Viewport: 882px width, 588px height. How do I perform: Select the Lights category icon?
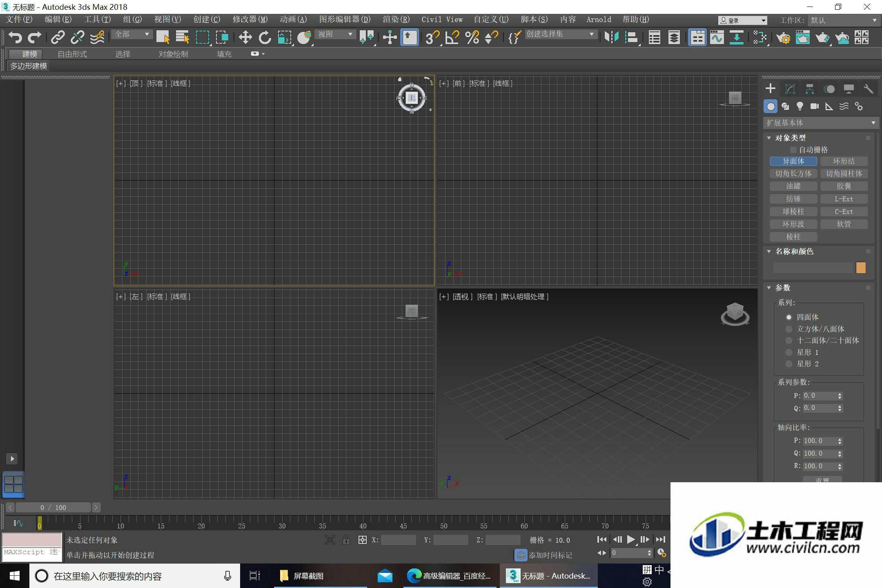800,106
